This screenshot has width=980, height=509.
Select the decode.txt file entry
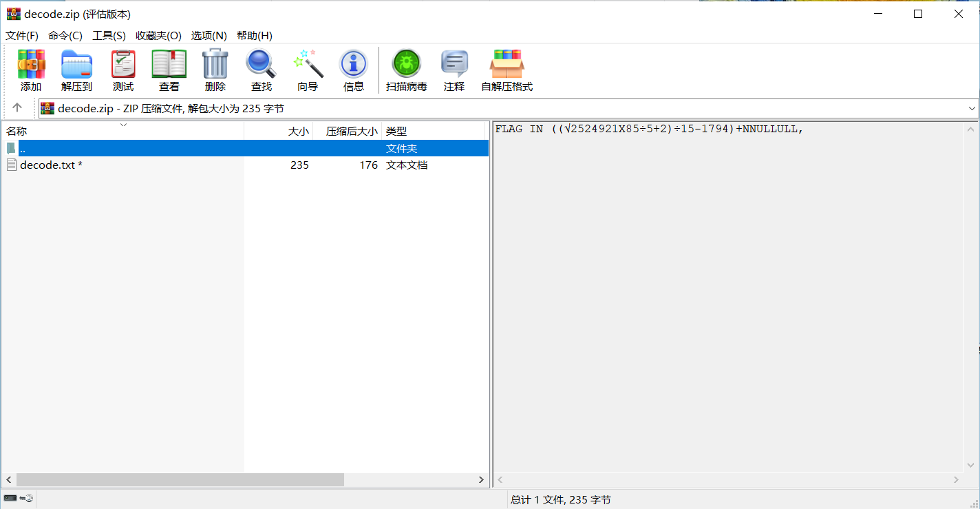47,165
